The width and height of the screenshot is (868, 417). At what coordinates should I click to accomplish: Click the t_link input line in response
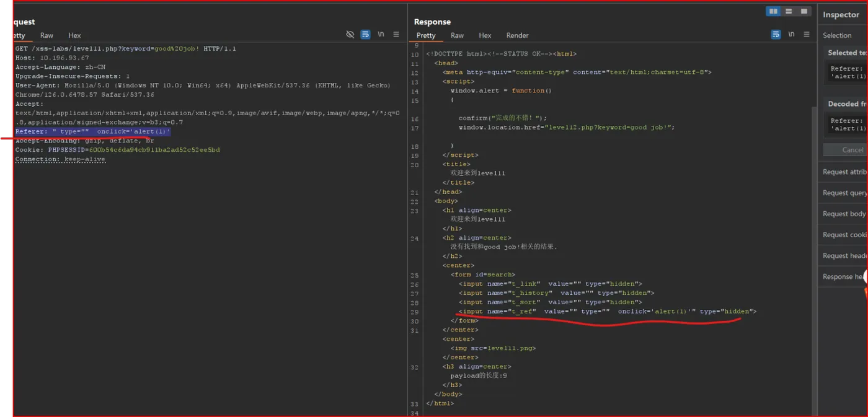pyautogui.click(x=551, y=284)
